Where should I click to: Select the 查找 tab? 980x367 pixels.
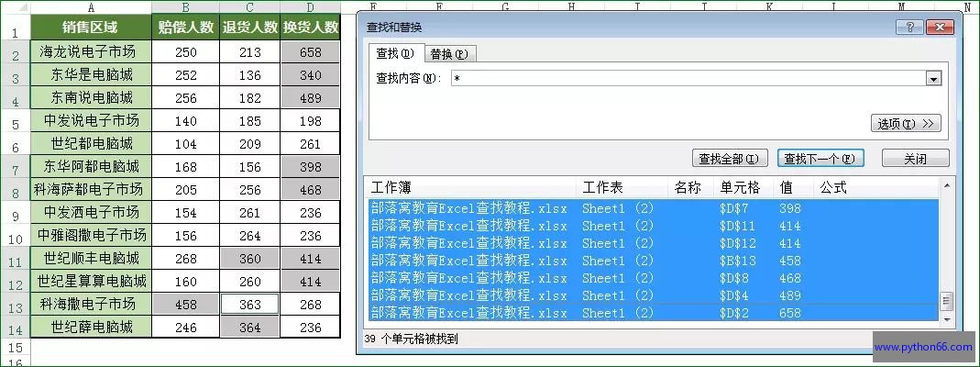395,53
